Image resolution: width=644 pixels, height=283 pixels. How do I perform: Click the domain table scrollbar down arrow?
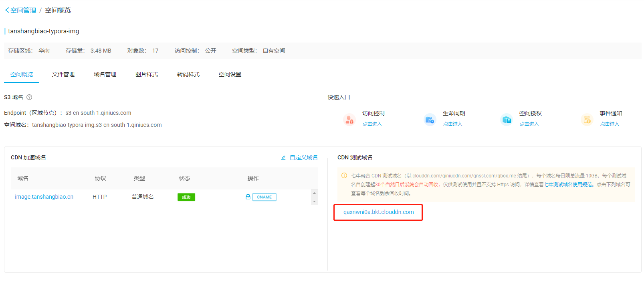coord(315,202)
